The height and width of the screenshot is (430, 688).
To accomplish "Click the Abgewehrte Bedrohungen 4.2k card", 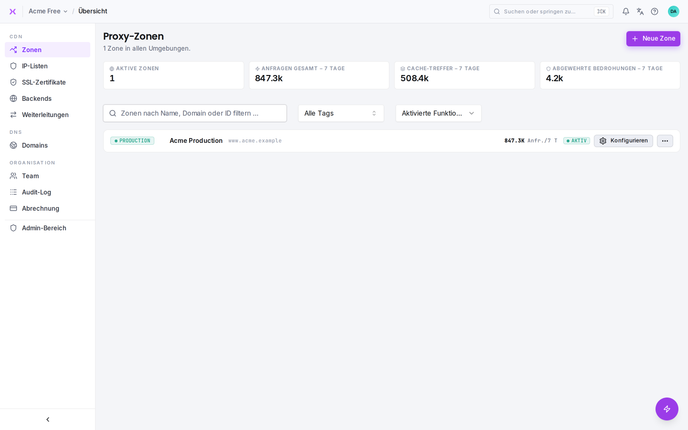I will pyautogui.click(x=610, y=75).
